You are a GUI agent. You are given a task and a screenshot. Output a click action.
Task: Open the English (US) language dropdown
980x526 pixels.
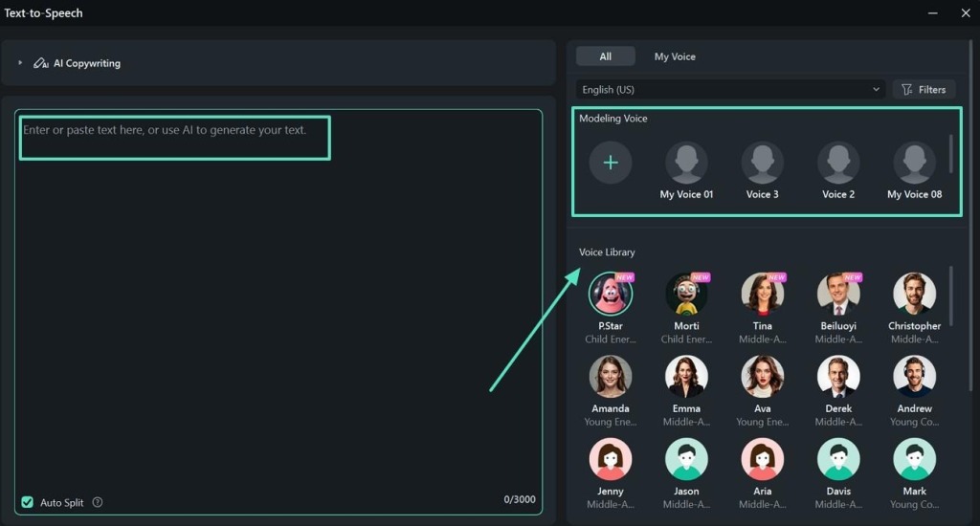tap(729, 90)
